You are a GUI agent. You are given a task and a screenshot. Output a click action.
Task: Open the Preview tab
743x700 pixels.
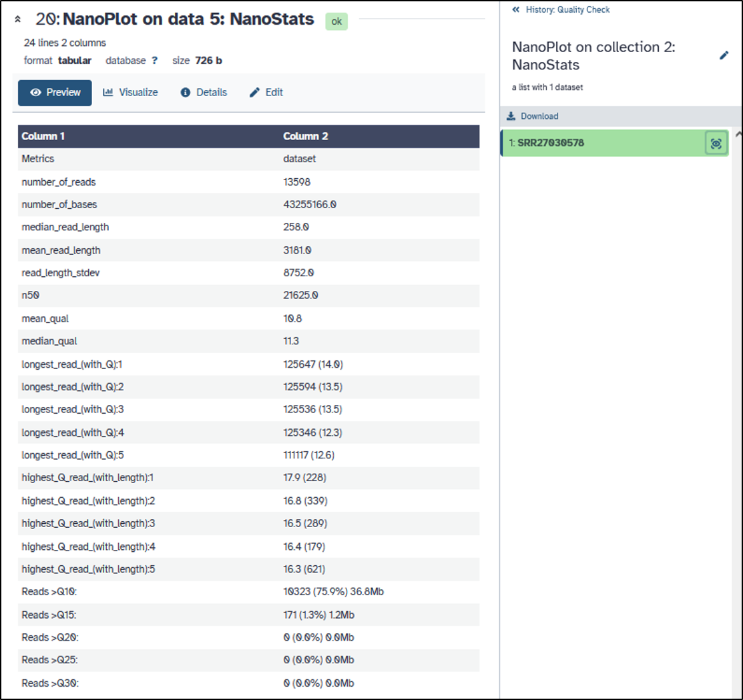55,92
